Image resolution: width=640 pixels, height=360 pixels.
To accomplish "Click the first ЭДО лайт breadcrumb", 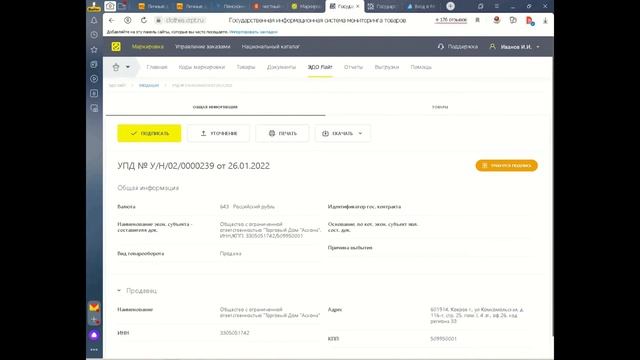I will tap(117, 85).
